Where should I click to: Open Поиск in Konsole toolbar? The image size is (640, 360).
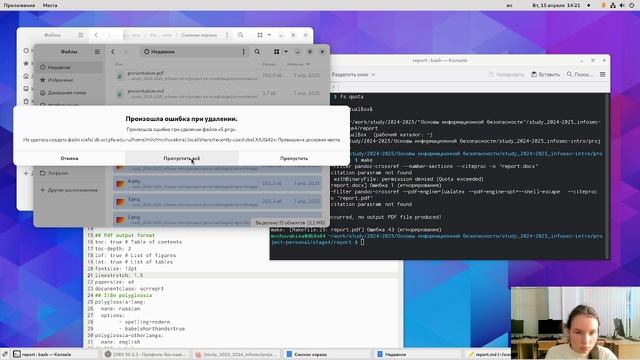(x=580, y=75)
